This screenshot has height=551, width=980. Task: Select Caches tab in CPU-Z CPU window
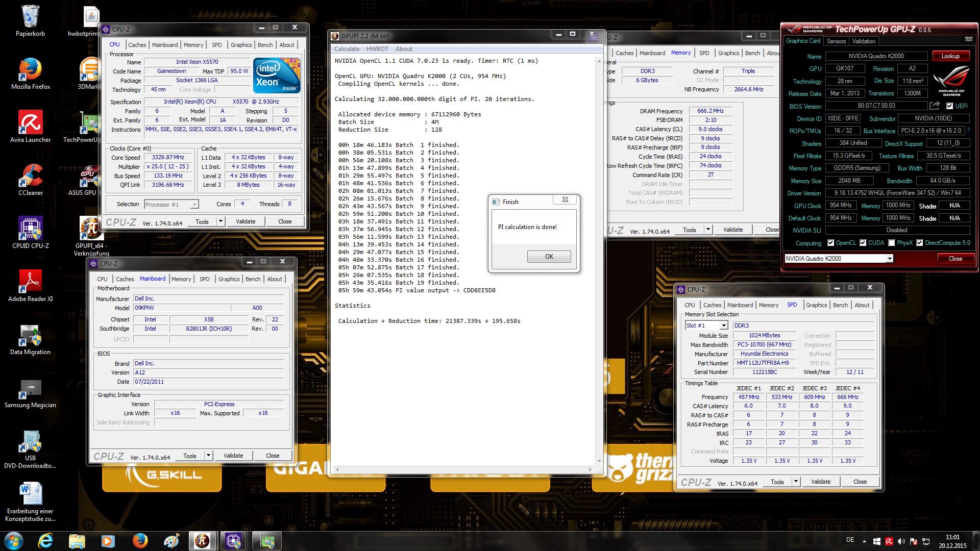pos(137,45)
